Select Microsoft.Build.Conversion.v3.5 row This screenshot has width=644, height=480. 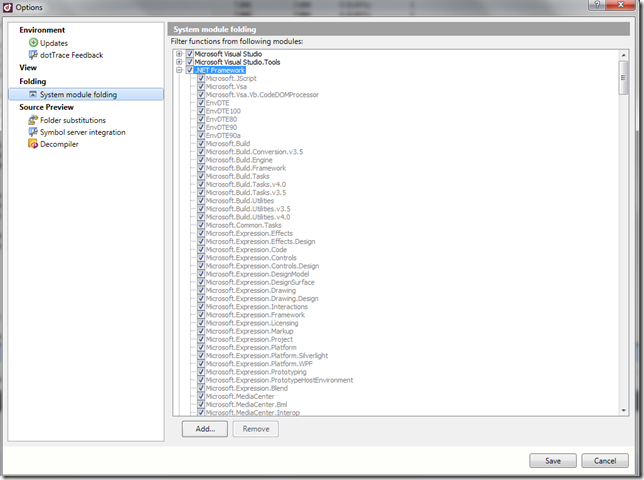(254, 152)
